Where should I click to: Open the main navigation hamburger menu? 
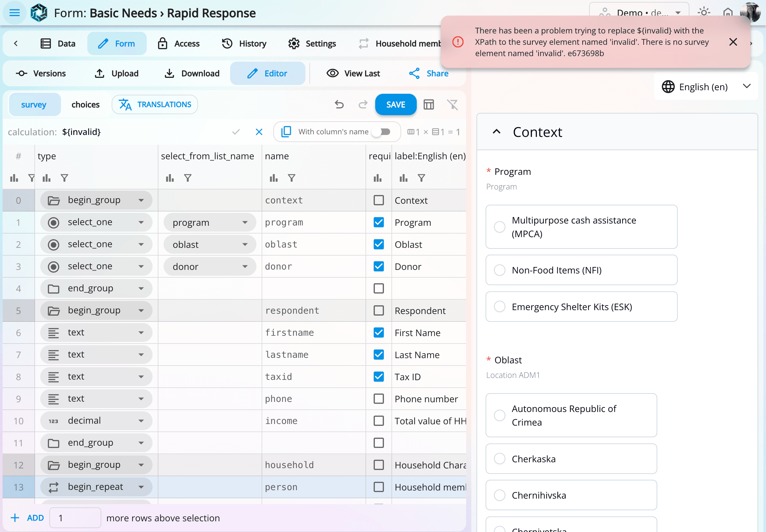pyautogui.click(x=14, y=13)
